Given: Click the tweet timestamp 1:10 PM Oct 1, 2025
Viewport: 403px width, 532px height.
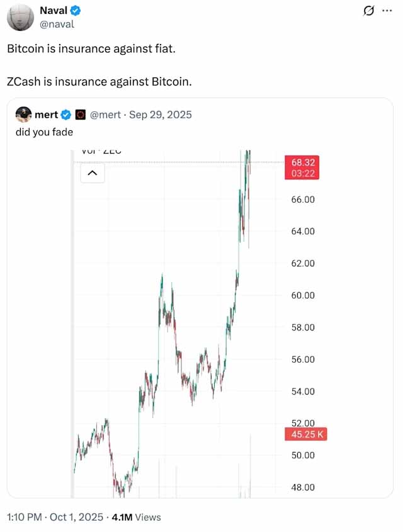Looking at the screenshot, I should click(55, 517).
